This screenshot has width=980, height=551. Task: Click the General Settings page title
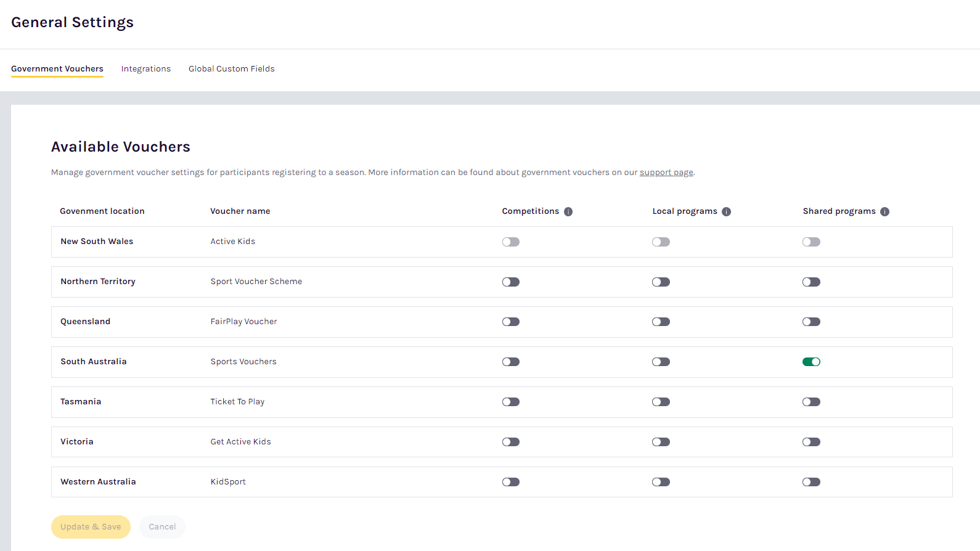[x=72, y=22]
